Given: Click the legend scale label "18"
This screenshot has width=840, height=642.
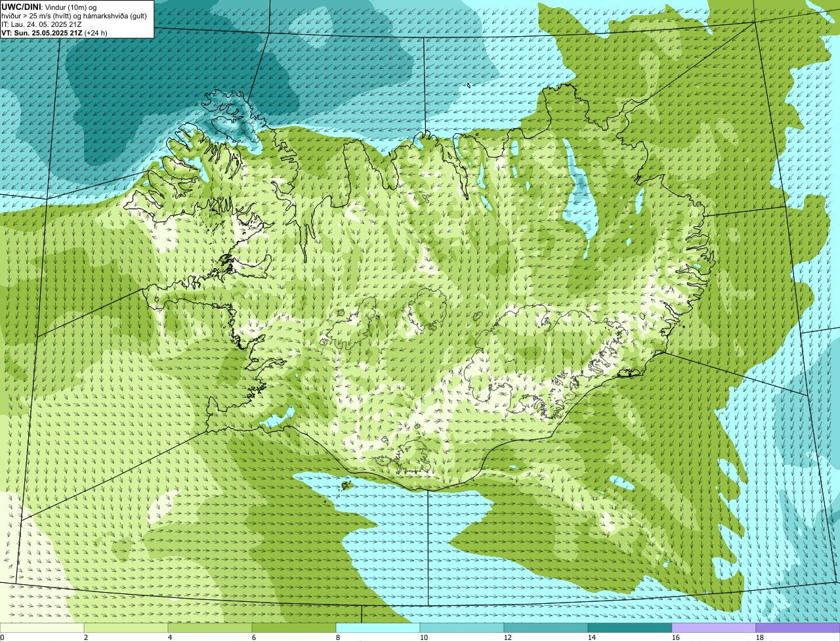Looking at the screenshot, I should pyautogui.click(x=760, y=637).
